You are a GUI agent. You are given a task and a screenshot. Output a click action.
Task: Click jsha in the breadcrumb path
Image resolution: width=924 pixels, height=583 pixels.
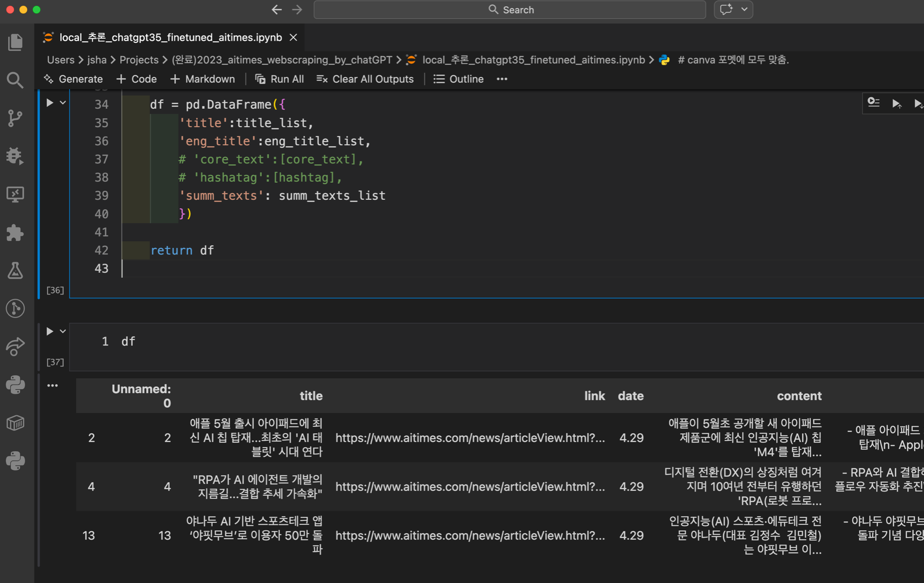click(x=97, y=60)
